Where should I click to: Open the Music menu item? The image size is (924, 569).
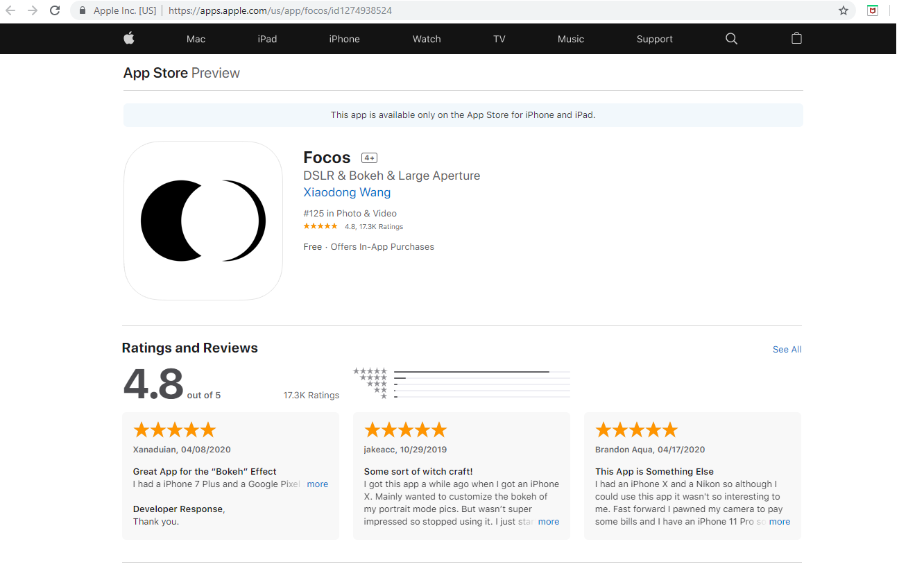(x=571, y=39)
